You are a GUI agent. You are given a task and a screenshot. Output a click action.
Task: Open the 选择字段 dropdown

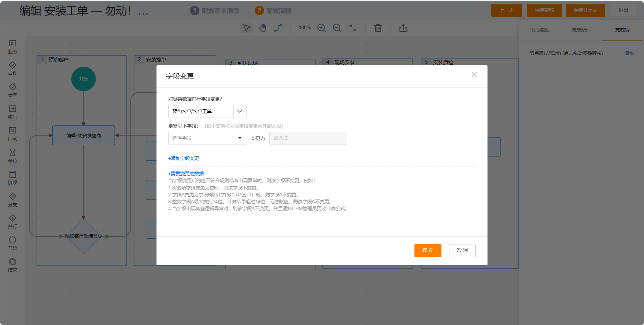click(x=207, y=138)
